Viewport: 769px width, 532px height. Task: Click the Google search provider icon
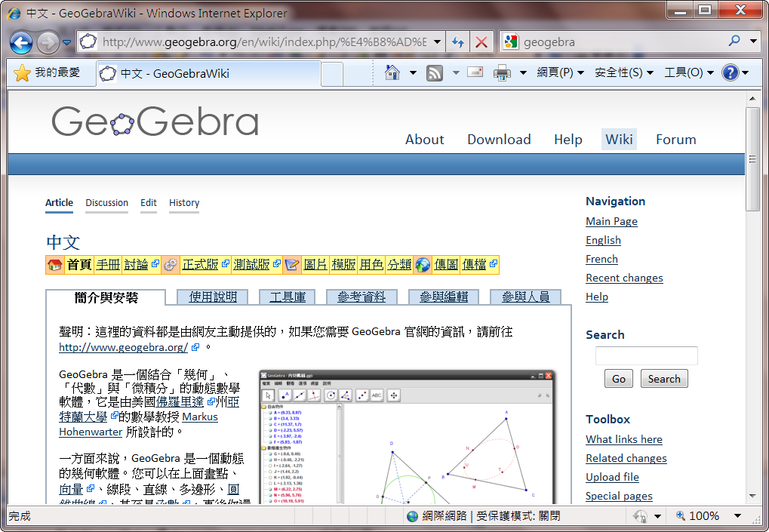(x=511, y=42)
